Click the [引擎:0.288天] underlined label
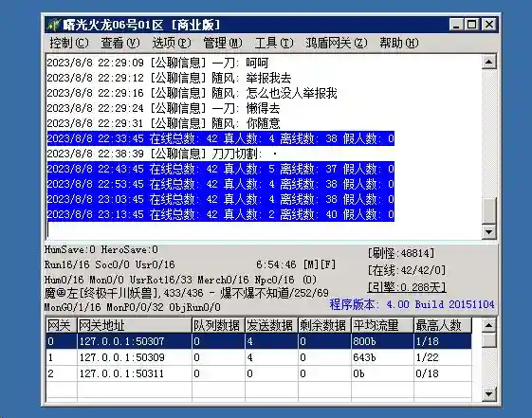This screenshot has width=532, height=418. tap(407, 287)
